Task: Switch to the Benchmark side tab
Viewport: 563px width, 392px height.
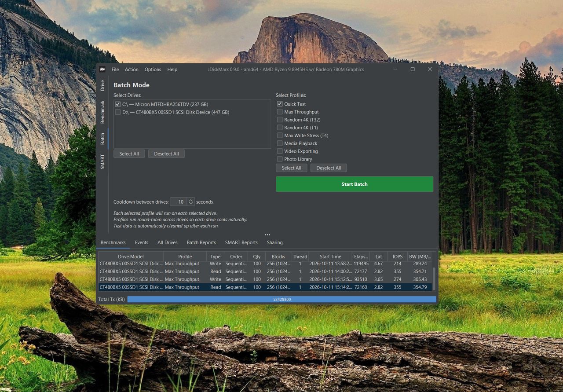Action: 102,112
